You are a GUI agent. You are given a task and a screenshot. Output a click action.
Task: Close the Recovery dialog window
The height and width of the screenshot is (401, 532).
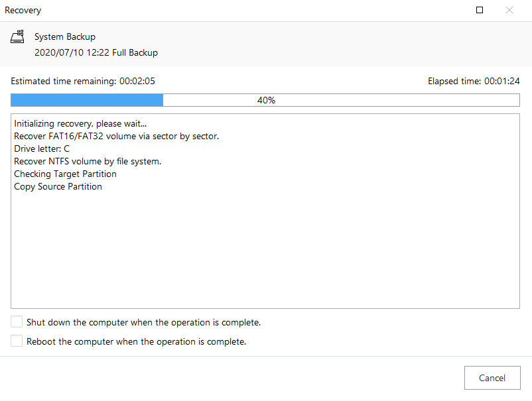click(x=509, y=10)
